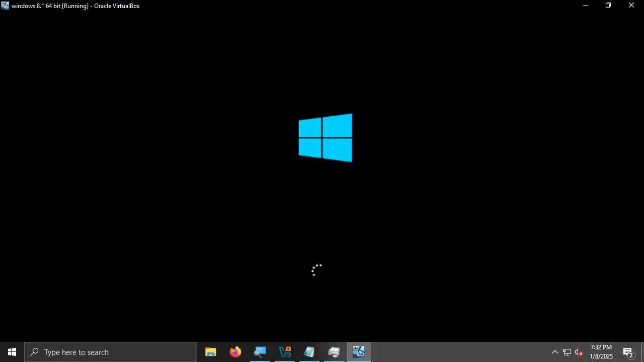Click the Show desktop strip on the taskbar
The height and width of the screenshot is (362, 644).
642,352
